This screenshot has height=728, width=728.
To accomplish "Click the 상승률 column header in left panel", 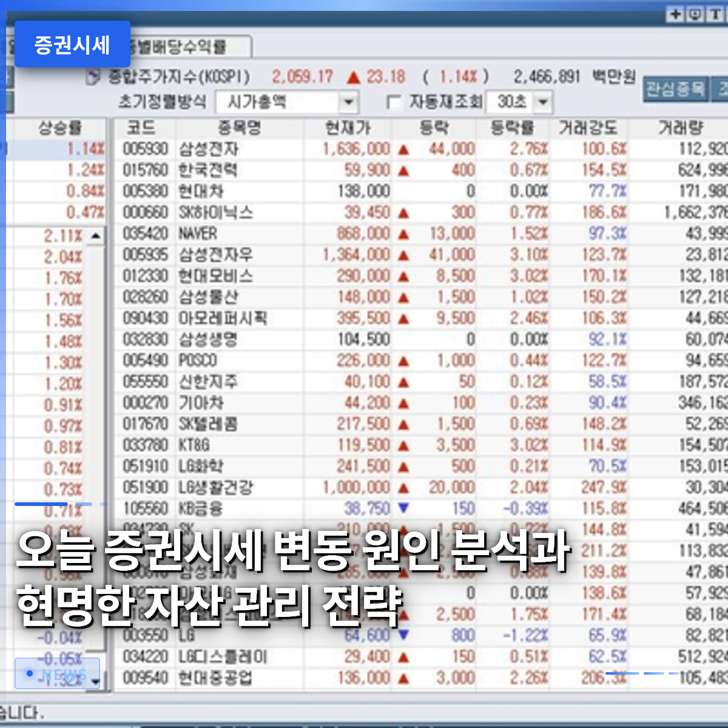I will (x=59, y=128).
